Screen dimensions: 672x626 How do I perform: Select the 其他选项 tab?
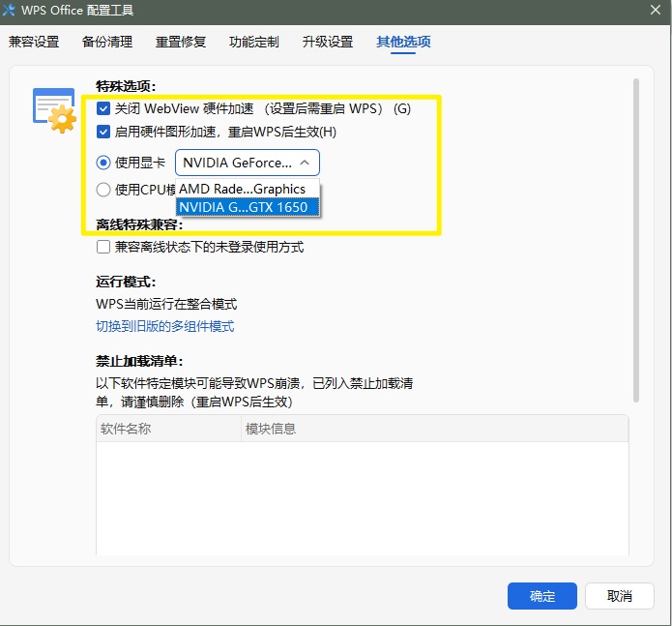pos(403,42)
